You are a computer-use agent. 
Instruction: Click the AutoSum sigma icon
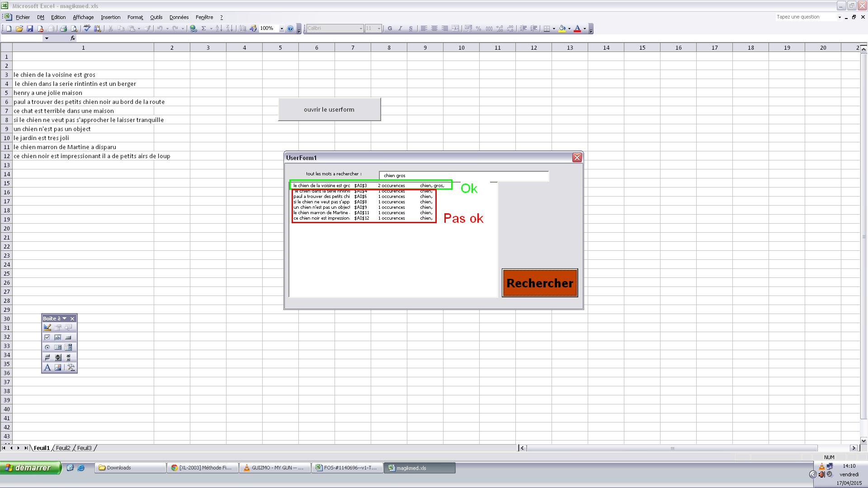tap(204, 28)
